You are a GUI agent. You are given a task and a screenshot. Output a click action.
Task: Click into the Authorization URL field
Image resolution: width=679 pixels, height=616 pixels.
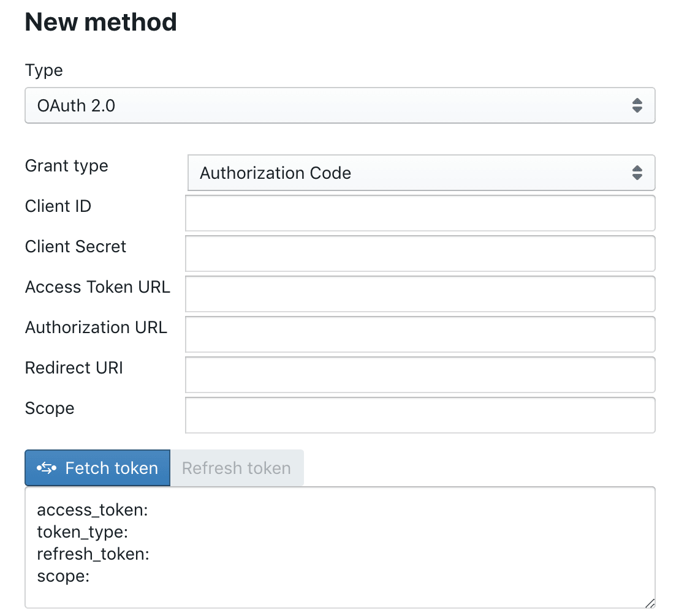point(420,334)
